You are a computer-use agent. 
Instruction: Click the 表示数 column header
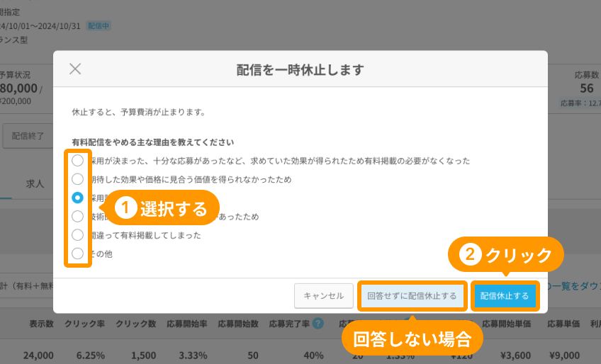coord(42,324)
